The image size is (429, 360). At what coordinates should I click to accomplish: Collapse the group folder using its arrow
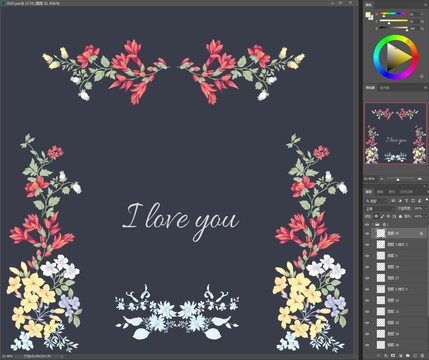pos(373,225)
